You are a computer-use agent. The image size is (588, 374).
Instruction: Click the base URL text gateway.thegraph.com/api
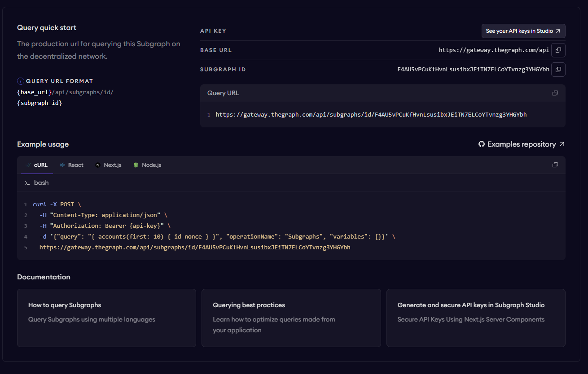point(494,50)
